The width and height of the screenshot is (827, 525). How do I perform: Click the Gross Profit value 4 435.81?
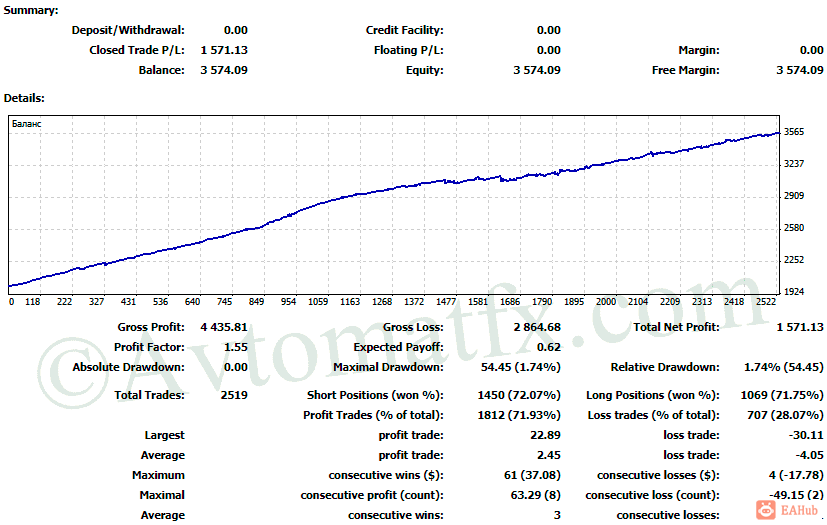click(x=224, y=327)
